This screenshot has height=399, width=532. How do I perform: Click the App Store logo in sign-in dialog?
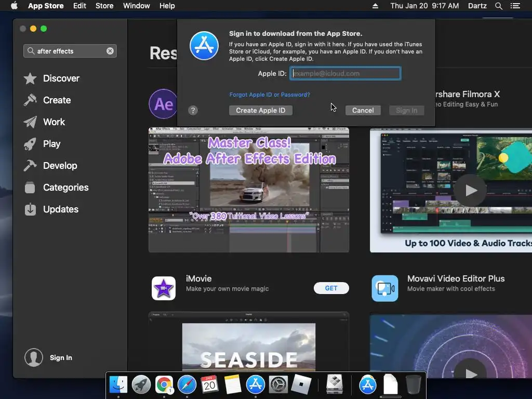pyautogui.click(x=204, y=46)
